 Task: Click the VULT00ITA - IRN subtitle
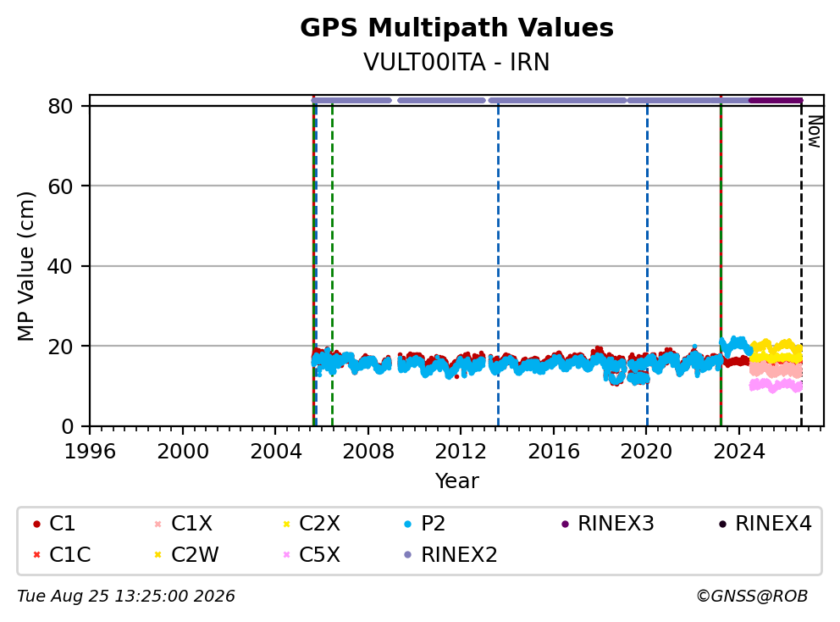(456, 62)
